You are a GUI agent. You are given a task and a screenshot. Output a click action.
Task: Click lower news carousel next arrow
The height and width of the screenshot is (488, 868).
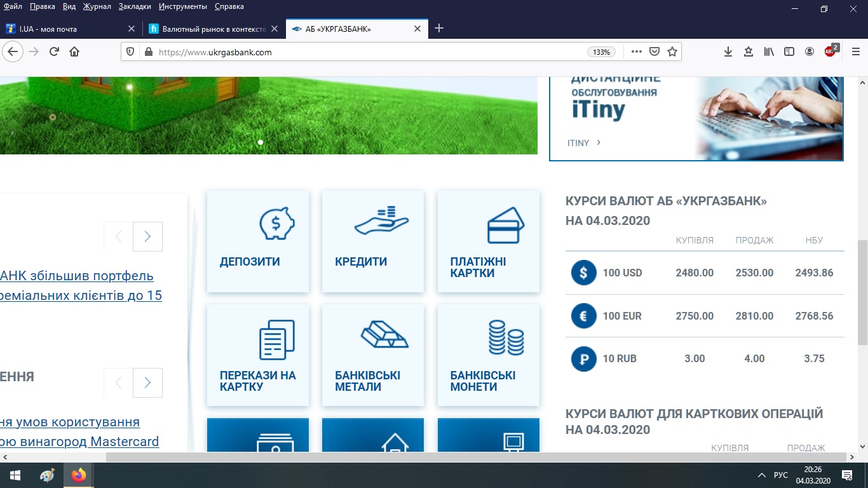click(147, 383)
